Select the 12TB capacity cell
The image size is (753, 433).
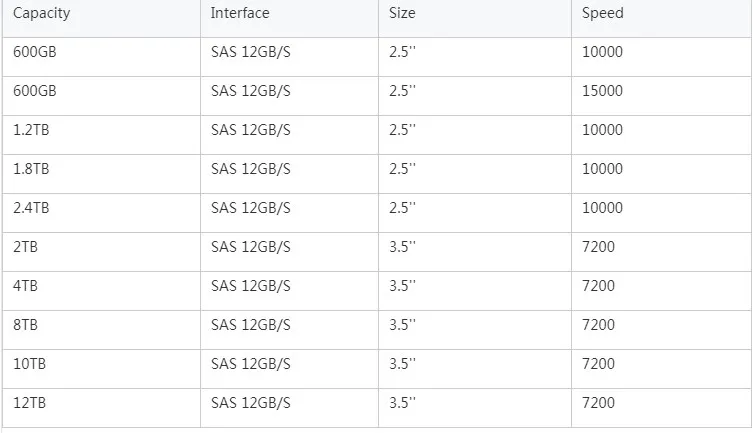(x=29, y=403)
